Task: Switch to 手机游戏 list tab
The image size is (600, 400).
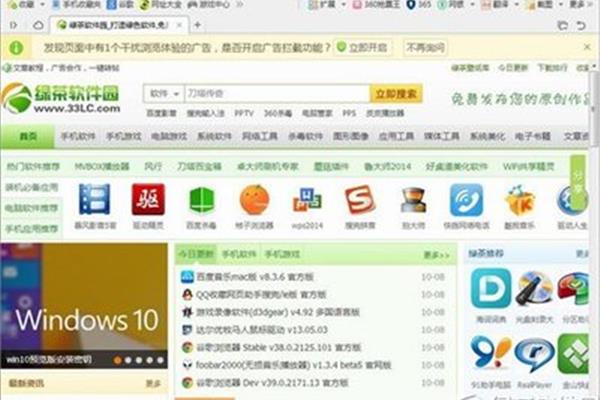Action: [282, 254]
